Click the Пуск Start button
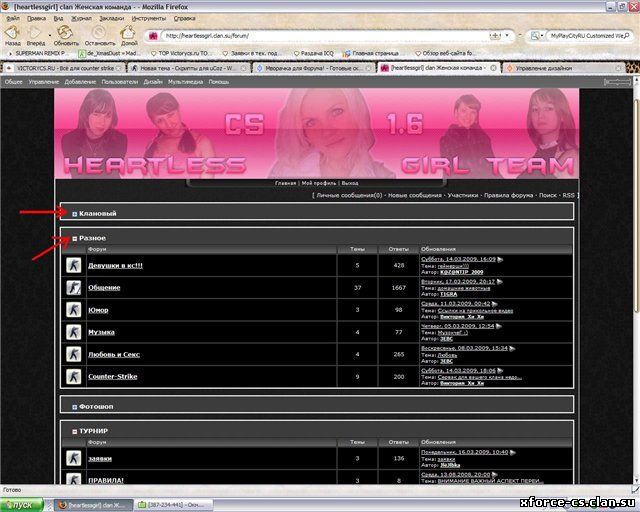 pos(22,505)
